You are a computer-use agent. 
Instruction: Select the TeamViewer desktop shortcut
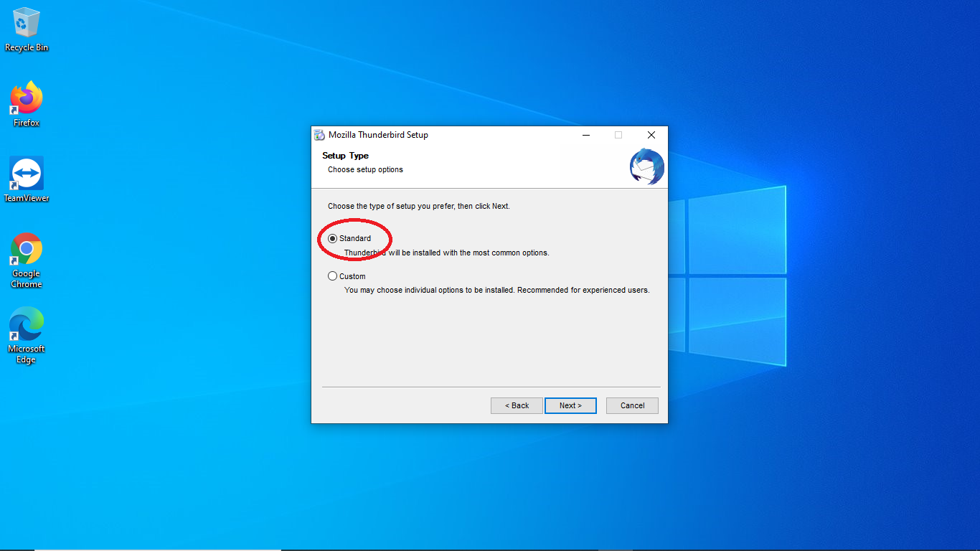click(x=27, y=179)
